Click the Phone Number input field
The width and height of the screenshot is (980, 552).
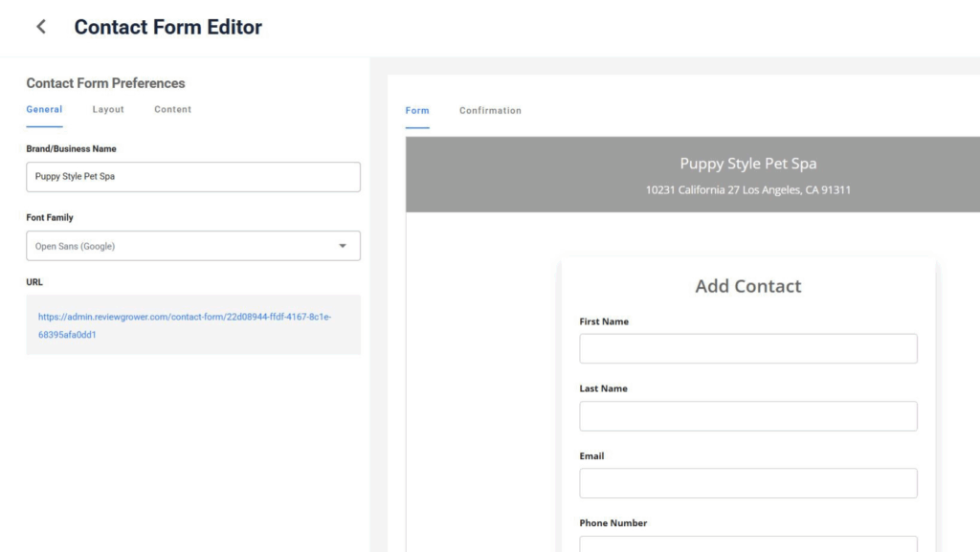(748, 544)
